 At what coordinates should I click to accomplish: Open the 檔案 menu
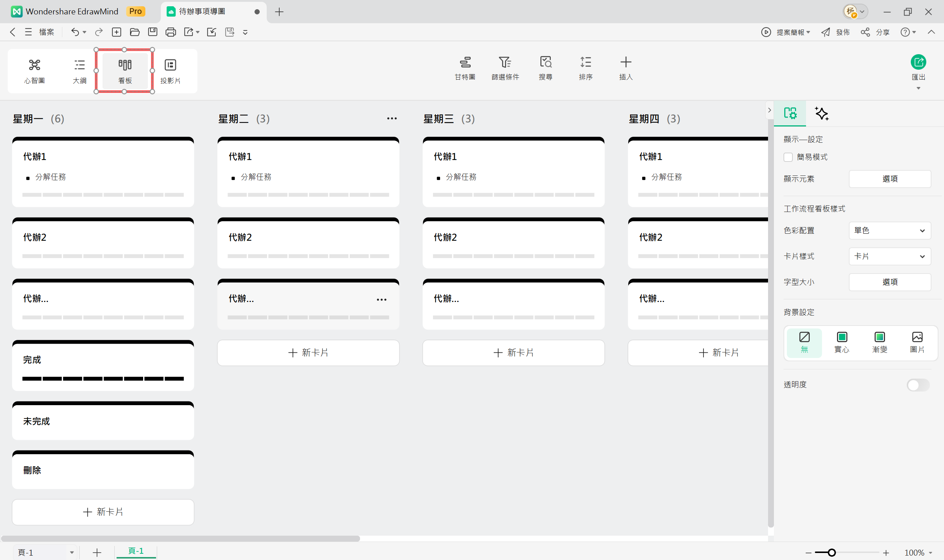coord(46,32)
